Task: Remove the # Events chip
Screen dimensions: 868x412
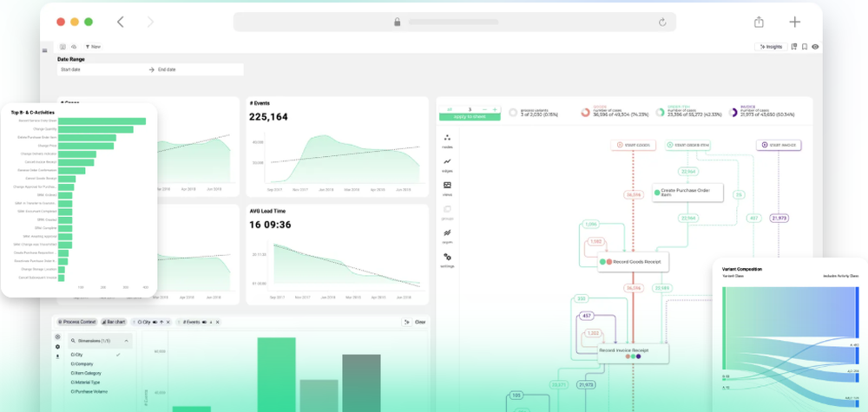Action: (218, 322)
